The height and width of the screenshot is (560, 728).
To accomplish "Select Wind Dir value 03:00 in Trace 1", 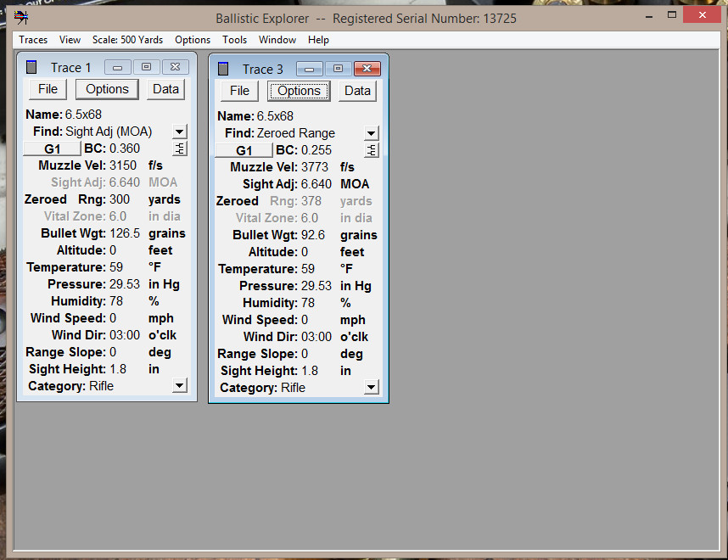I will (x=125, y=335).
